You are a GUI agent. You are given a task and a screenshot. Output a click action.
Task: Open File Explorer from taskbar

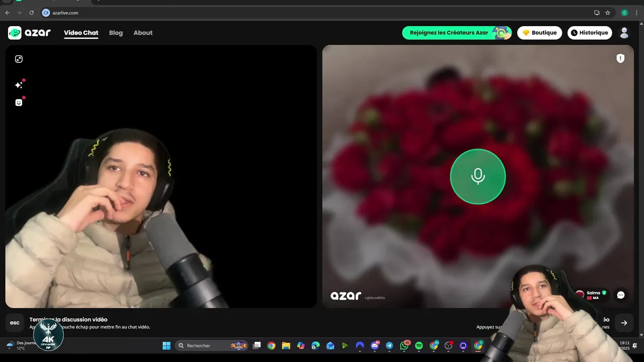[286, 345]
